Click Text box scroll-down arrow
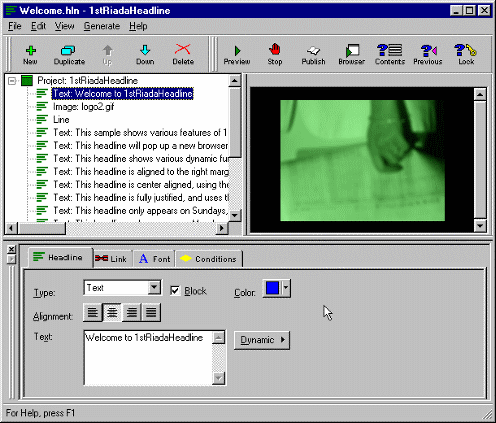Viewport: 496px width, 423px height. click(x=219, y=378)
